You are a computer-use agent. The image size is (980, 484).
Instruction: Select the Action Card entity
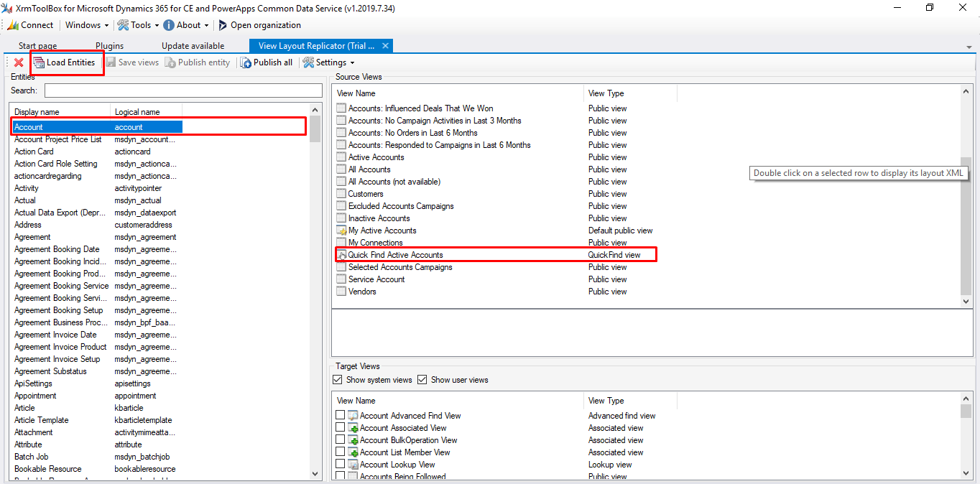coord(34,152)
